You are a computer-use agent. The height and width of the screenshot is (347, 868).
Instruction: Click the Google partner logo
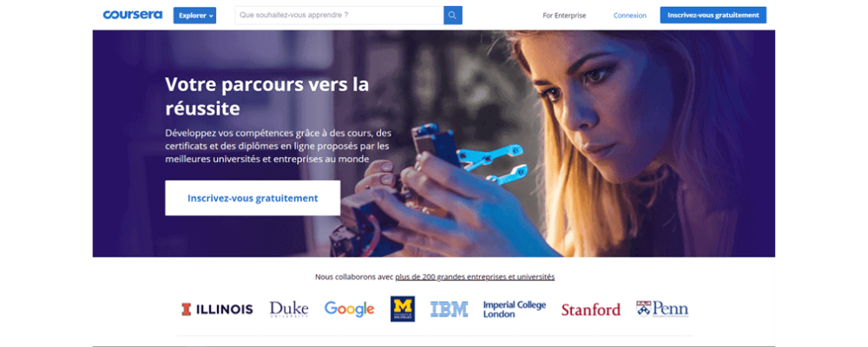(x=349, y=309)
